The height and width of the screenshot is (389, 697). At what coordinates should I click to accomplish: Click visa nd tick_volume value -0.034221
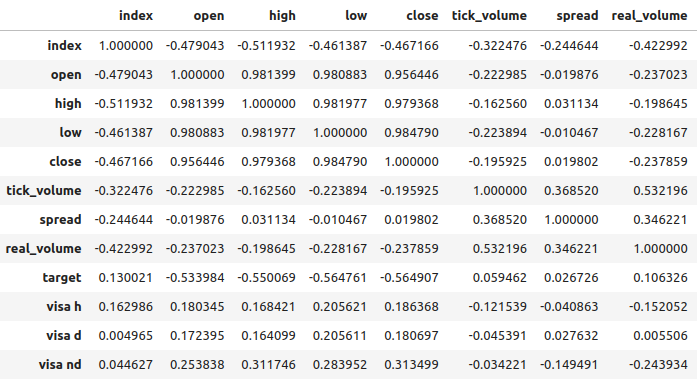[x=497, y=365]
